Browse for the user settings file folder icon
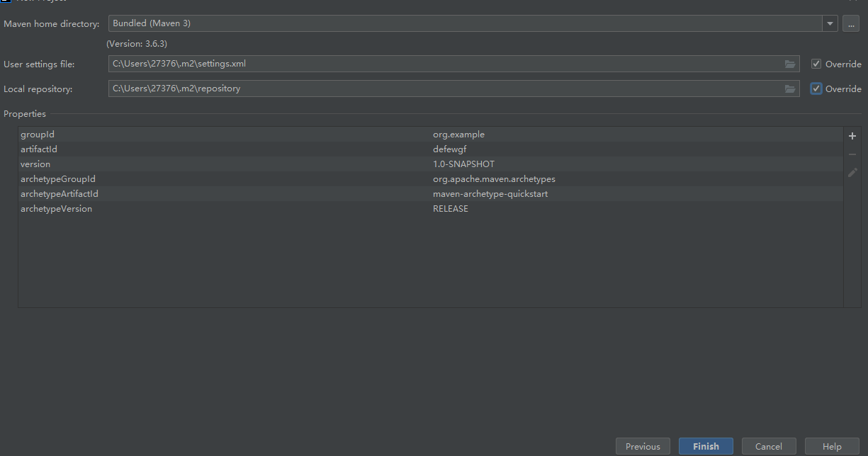This screenshot has height=456, width=868. coord(790,64)
